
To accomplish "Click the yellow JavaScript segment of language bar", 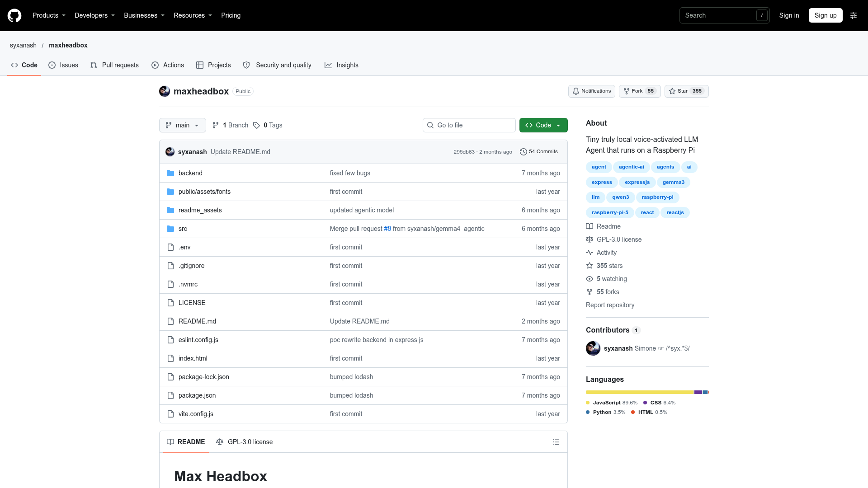I will [640, 392].
